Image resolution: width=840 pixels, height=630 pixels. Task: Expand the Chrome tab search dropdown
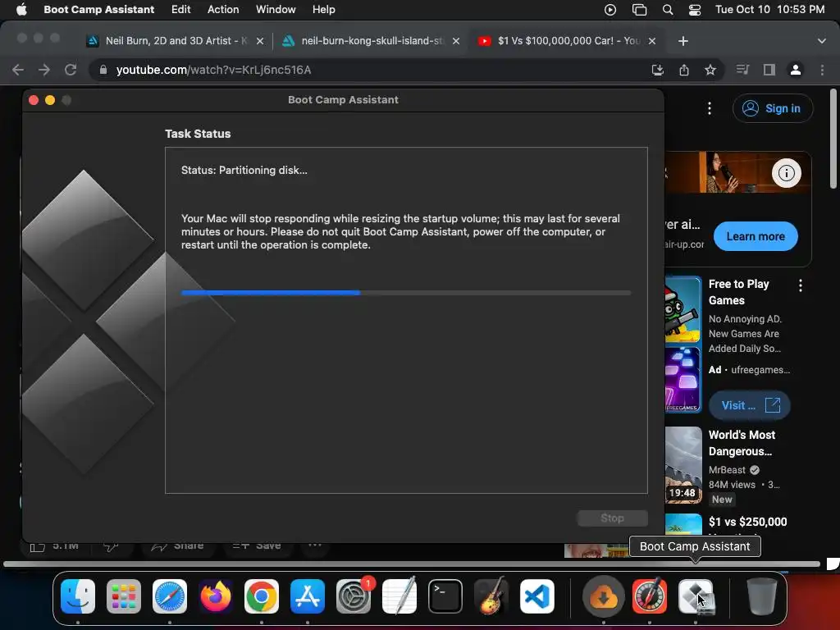821,41
